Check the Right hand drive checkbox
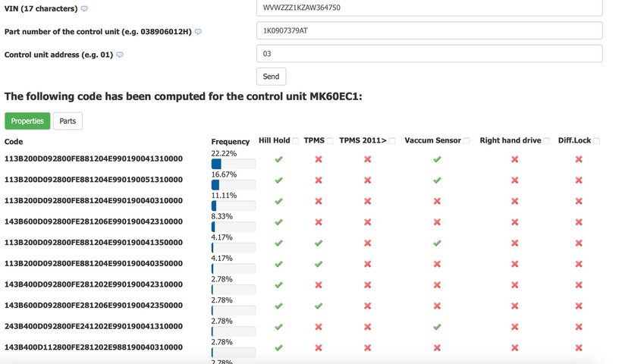 pyautogui.click(x=547, y=141)
